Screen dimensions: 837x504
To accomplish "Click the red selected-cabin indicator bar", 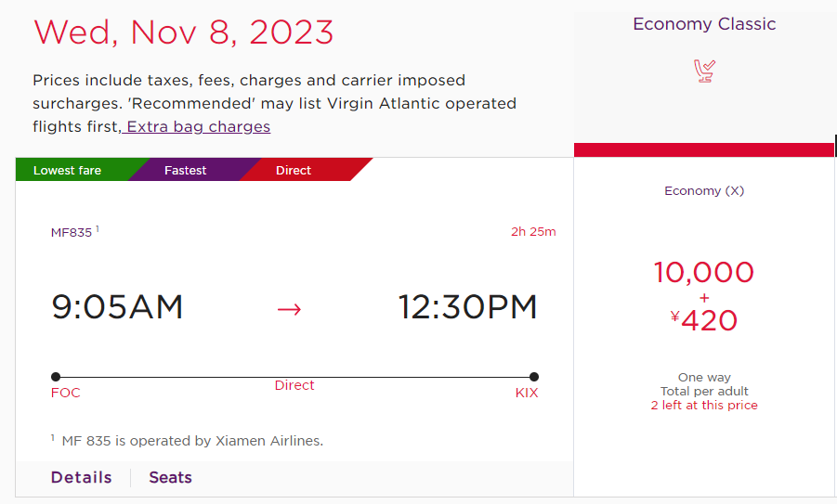I will (704, 149).
